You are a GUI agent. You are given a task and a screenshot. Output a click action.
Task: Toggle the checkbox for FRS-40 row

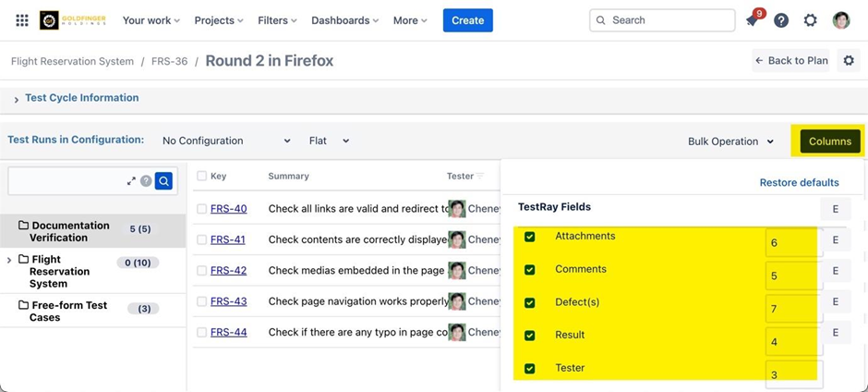201,209
